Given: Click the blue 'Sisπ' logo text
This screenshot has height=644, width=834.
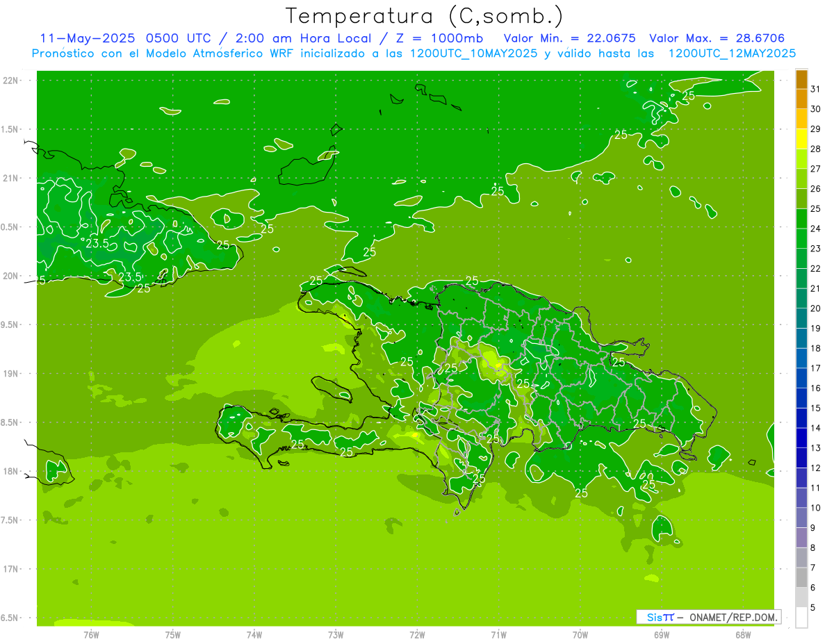Looking at the screenshot, I should point(660,617).
